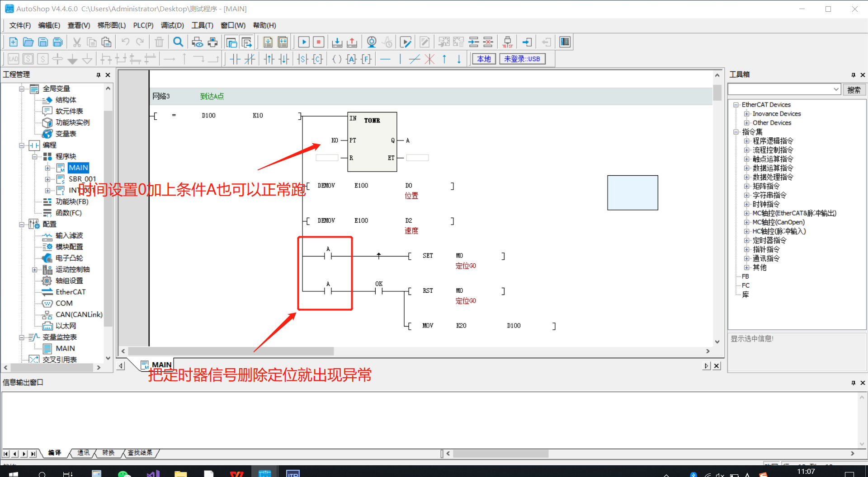The height and width of the screenshot is (477, 868).
Task: Open the 调试(D) menu
Action: 172,25
